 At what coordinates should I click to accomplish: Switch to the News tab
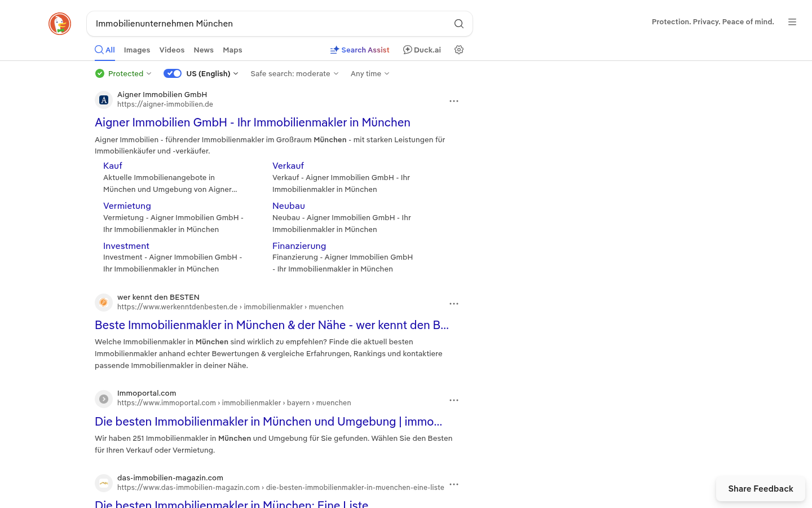204,50
